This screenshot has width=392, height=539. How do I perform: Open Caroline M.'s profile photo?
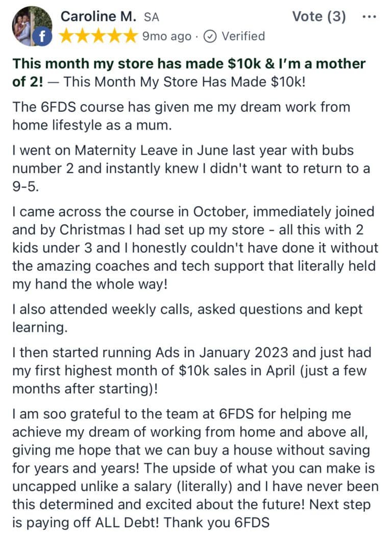[32, 26]
